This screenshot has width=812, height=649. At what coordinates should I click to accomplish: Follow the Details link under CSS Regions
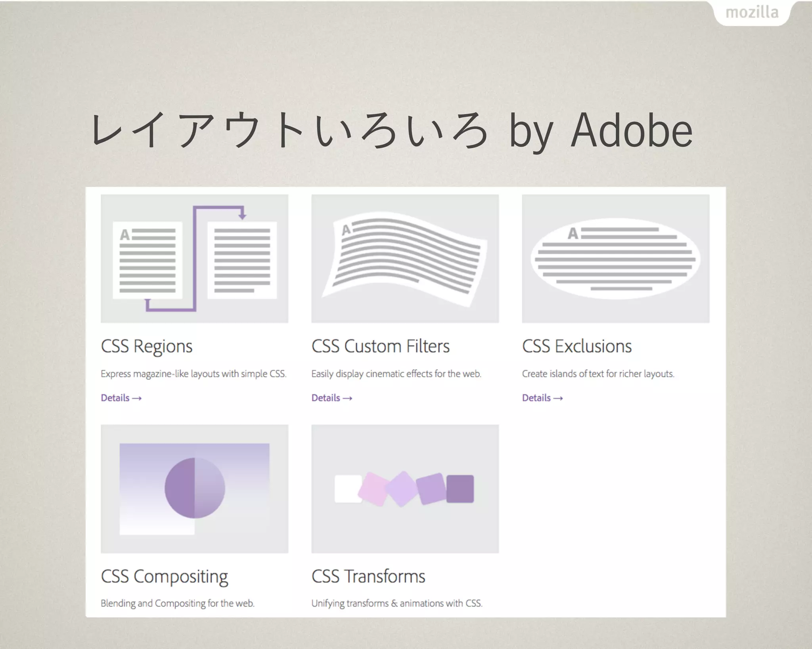121,398
